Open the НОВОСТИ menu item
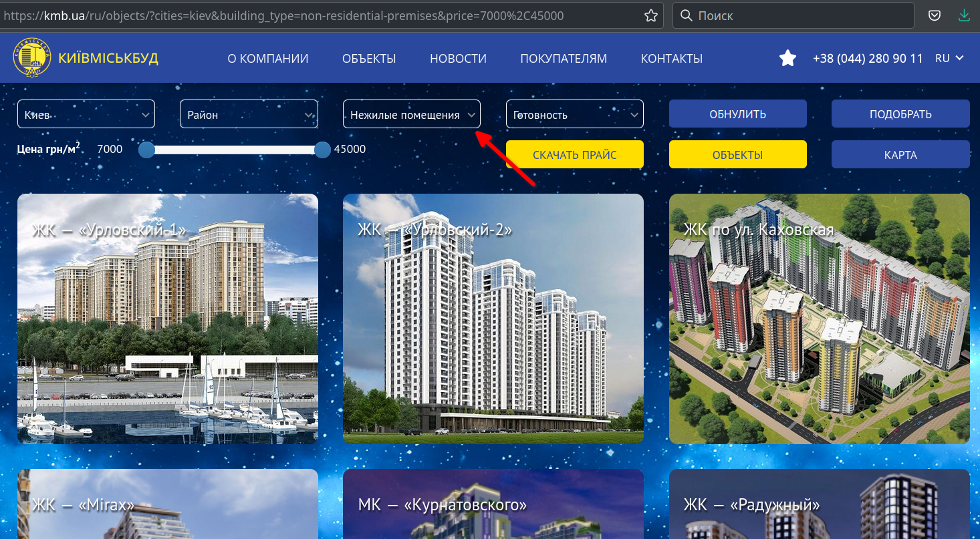This screenshot has height=539, width=980. tap(458, 59)
